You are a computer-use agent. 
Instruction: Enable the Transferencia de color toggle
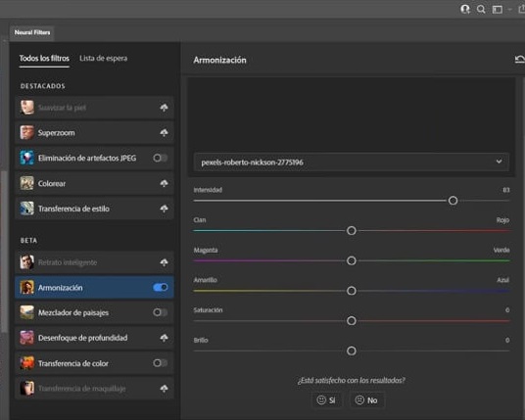[x=160, y=363]
